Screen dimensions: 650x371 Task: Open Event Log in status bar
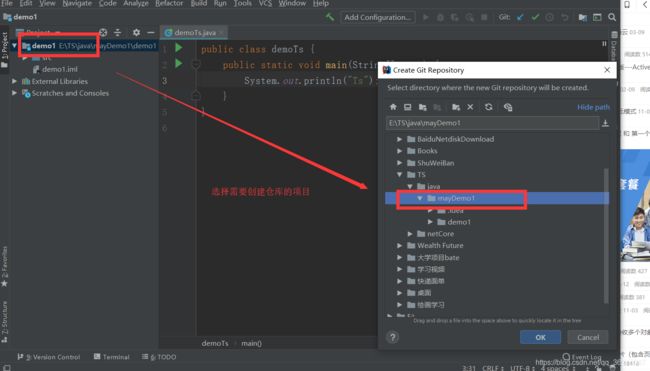pyautogui.click(x=582, y=357)
